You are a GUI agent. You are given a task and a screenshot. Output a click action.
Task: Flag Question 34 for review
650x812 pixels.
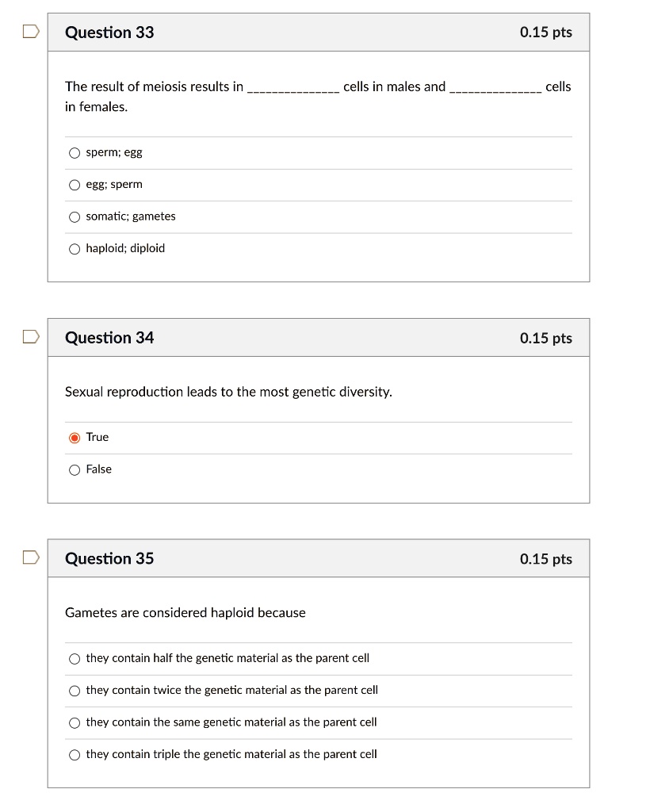coord(29,335)
